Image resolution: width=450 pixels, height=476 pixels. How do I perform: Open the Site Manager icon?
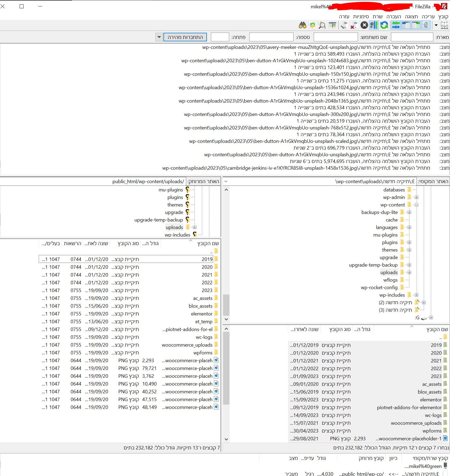pyautogui.click(x=444, y=26)
